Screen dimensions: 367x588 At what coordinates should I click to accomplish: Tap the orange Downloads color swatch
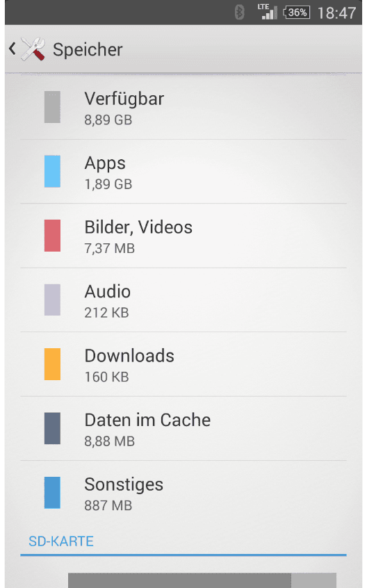pos(53,364)
